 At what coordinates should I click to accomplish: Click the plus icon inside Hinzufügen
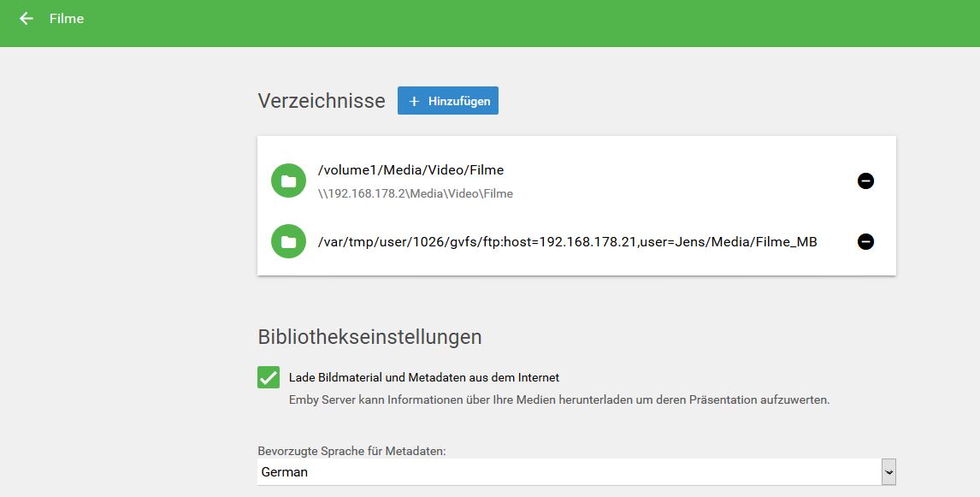pyautogui.click(x=414, y=101)
